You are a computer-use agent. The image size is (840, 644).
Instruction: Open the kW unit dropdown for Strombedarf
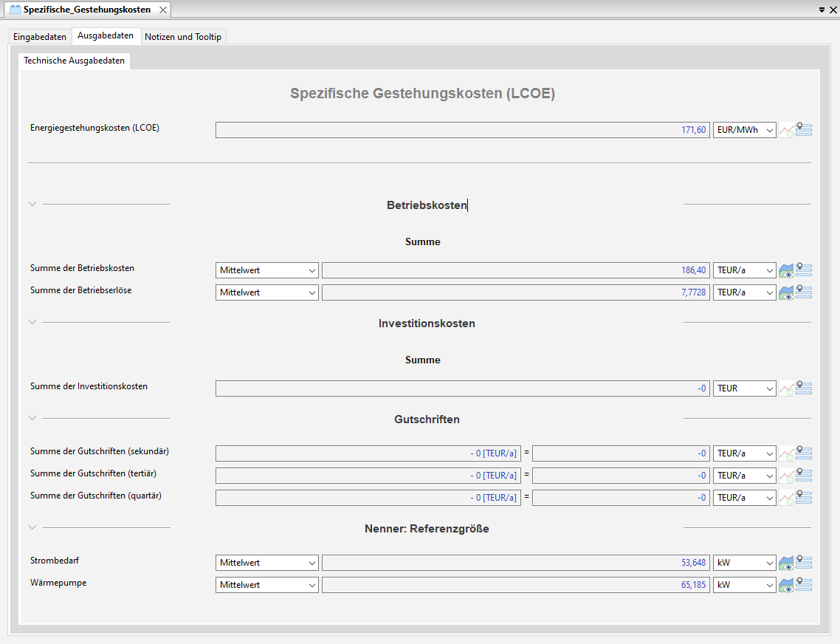(745, 563)
